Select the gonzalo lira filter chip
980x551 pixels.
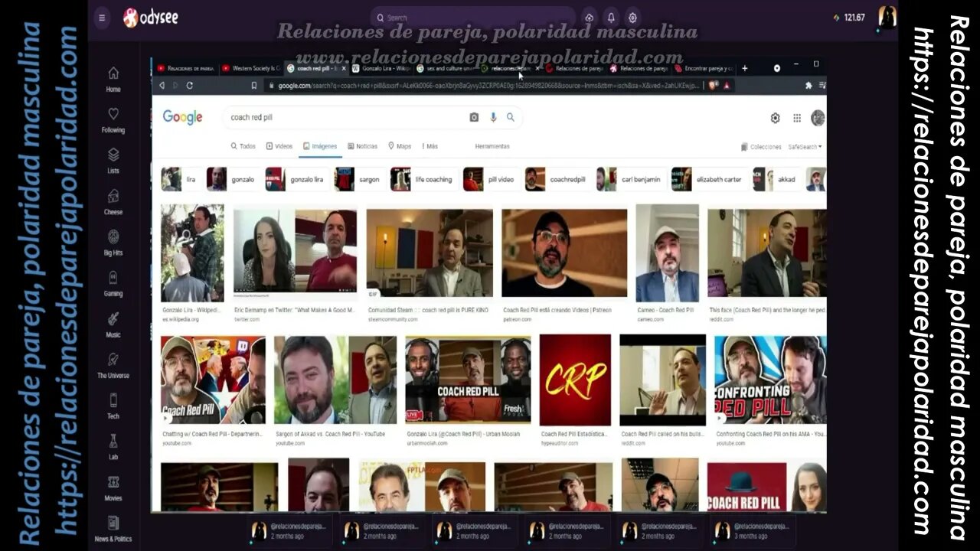click(296, 179)
